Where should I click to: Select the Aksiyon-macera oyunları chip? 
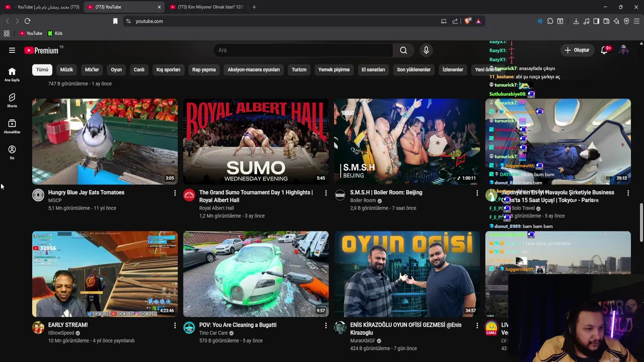point(254,70)
